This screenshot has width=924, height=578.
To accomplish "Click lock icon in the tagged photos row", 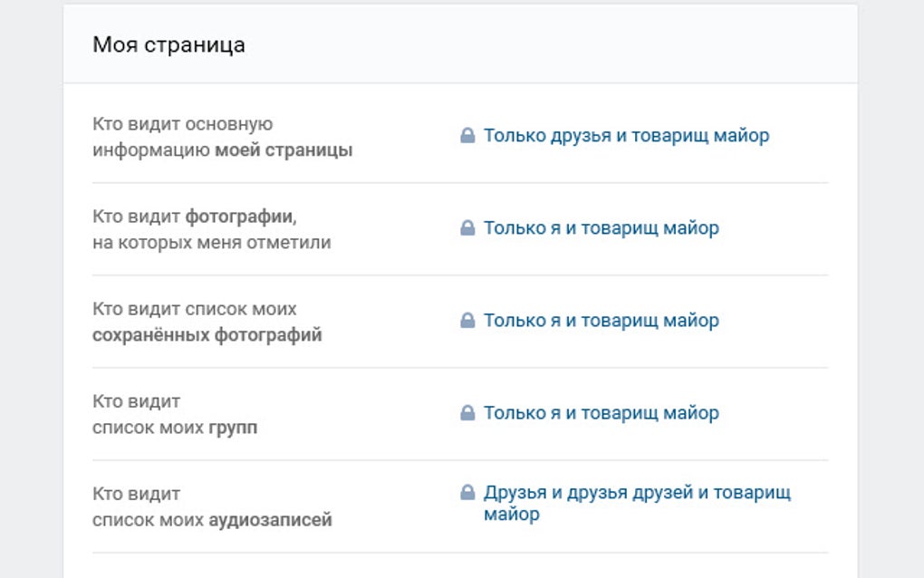I will pyautogui.click(x=467, y=228).
